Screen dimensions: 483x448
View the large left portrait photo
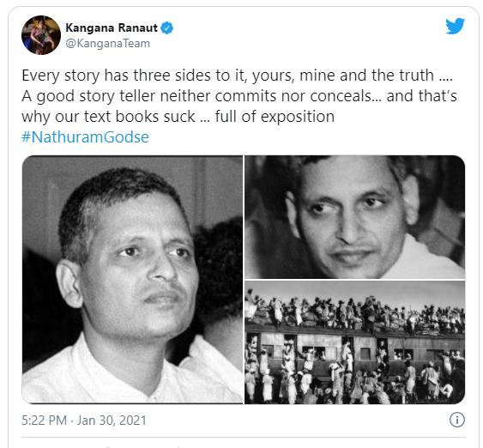click(x=132, y=280)
